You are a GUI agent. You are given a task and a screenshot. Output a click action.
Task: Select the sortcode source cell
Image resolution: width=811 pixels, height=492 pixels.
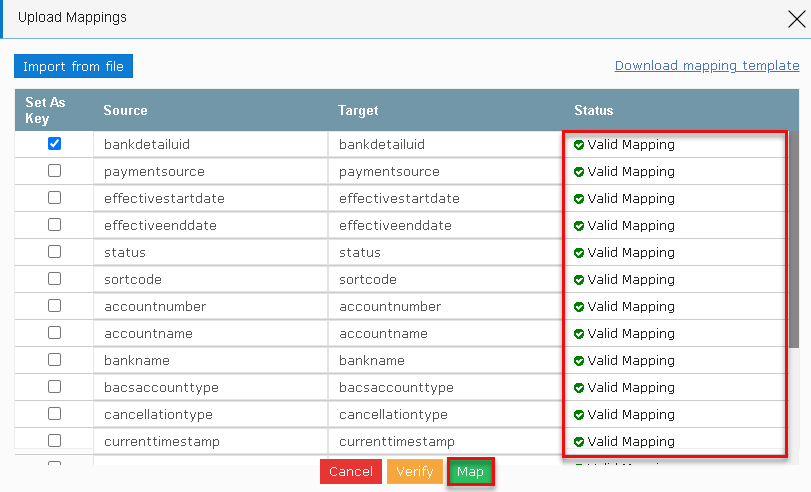[211, 279]
